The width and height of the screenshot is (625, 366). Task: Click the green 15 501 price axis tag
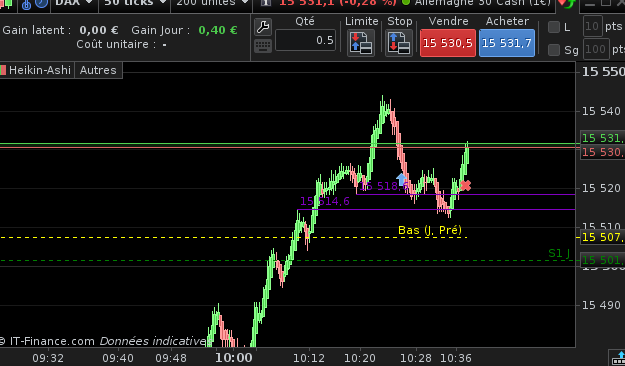(x=603, y=260)
